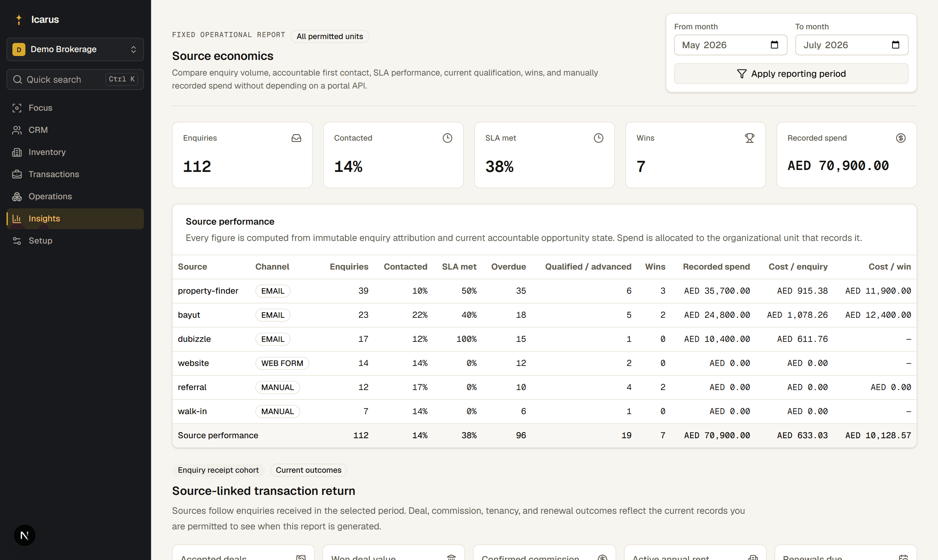
Task: Click the 100% SLA met dubizzle cell
Action: coord(466,339)
